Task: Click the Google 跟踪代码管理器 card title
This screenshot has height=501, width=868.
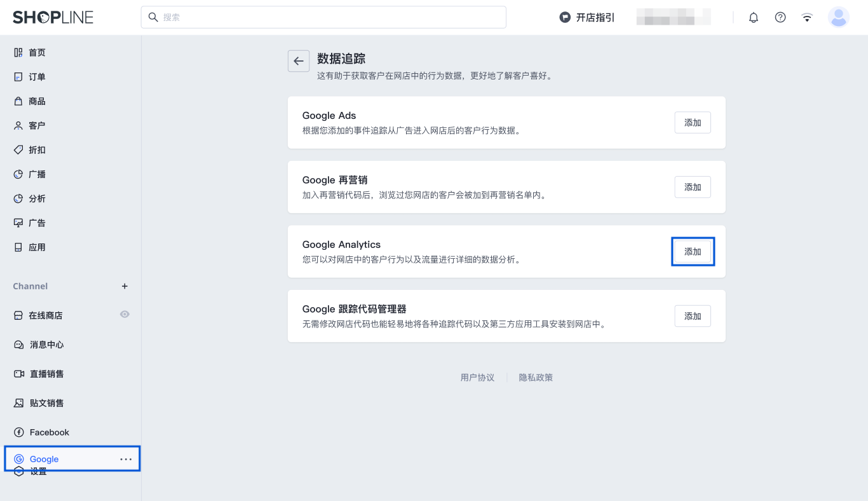Action: pyautogui.click(x=355, y=309)
